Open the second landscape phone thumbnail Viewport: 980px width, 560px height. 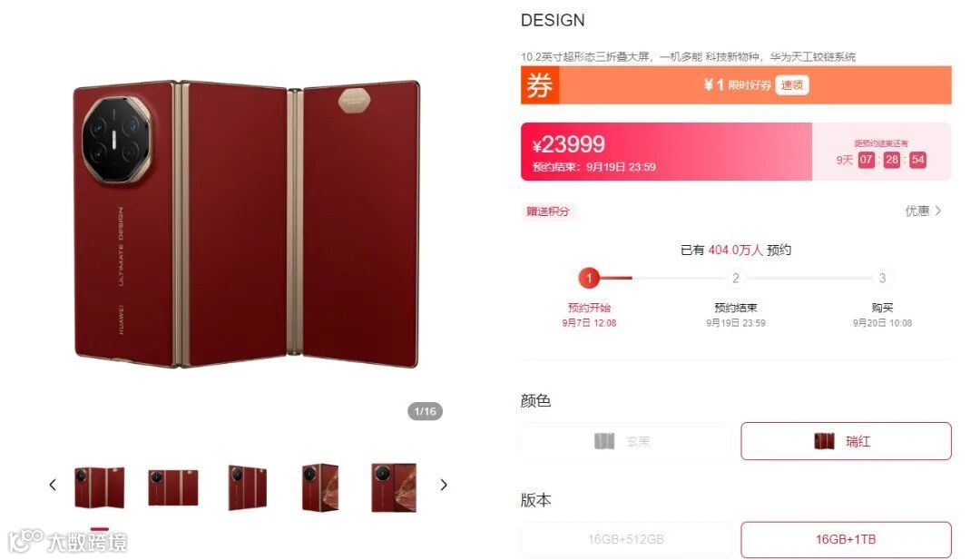[173, 487]
